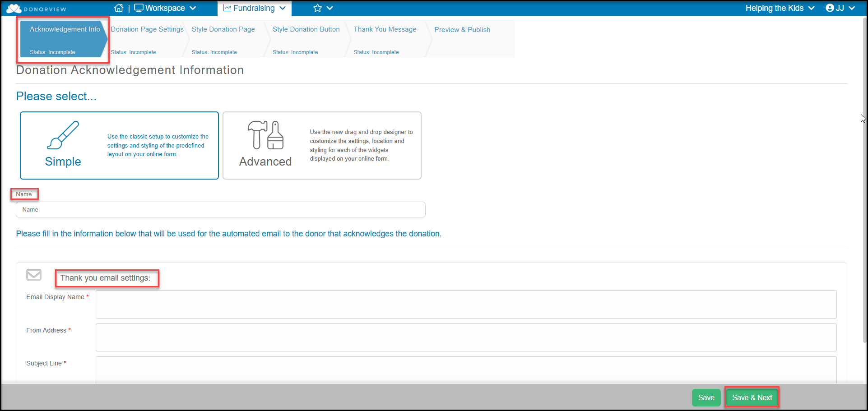The width and height of the screenshot is (868, 411).
Task: Focus the Subject Line field
Action: pos(466,370)
